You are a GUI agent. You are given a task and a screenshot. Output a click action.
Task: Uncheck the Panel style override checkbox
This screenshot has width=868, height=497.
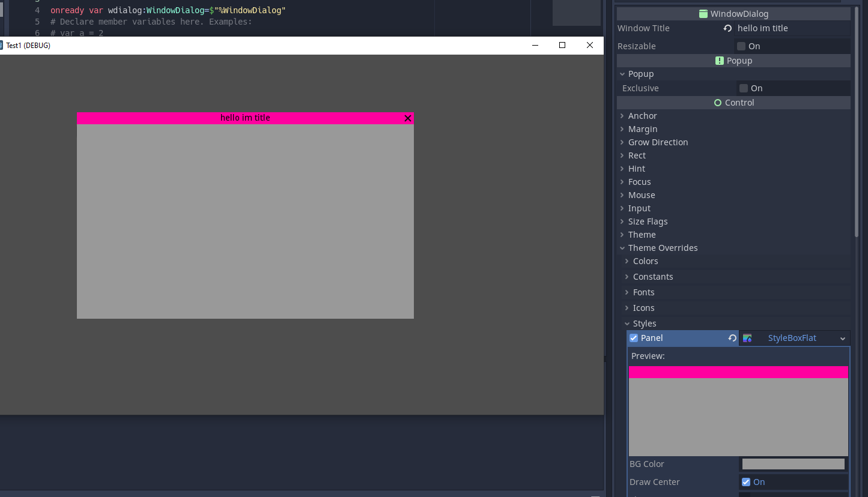(x=634, y=338)
